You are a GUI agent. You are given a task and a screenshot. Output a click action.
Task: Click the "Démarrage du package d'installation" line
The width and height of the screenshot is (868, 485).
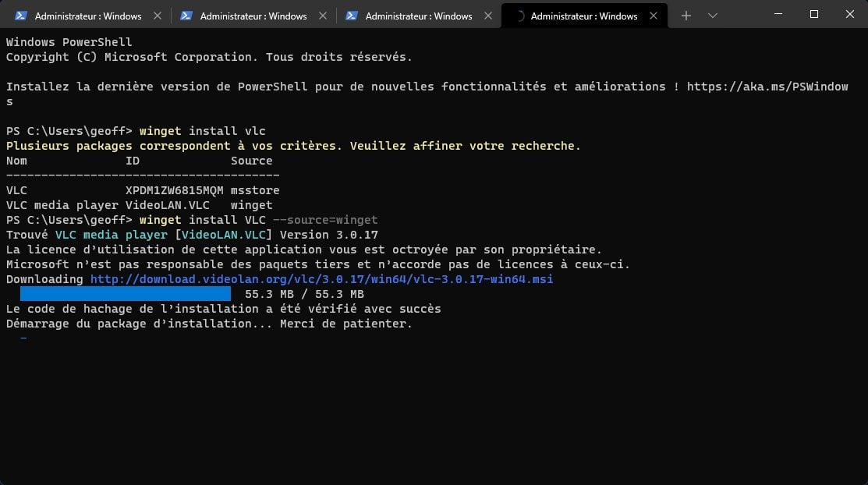click(209, 324)
